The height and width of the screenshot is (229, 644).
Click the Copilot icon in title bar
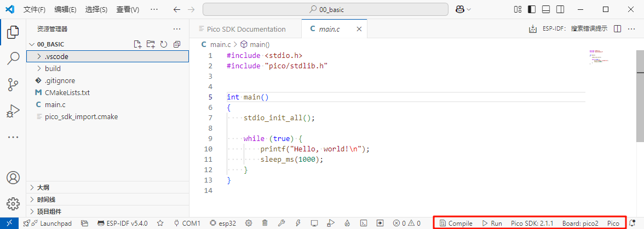tap(459, 9)
